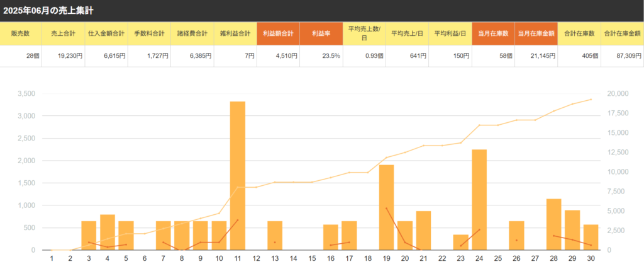This screenshot has height=264, width=644.
Task: Click the cumulative line point at day 30
Action: (591, 100)
